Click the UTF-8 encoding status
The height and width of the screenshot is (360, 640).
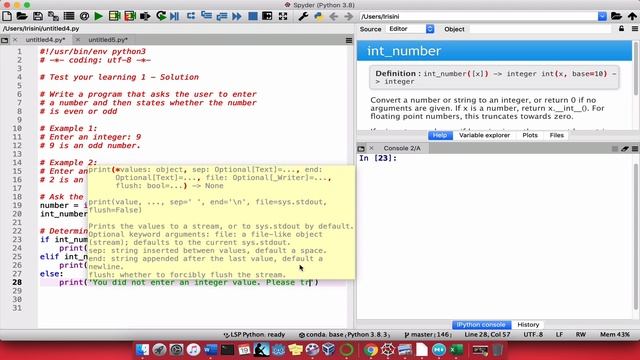533,334
